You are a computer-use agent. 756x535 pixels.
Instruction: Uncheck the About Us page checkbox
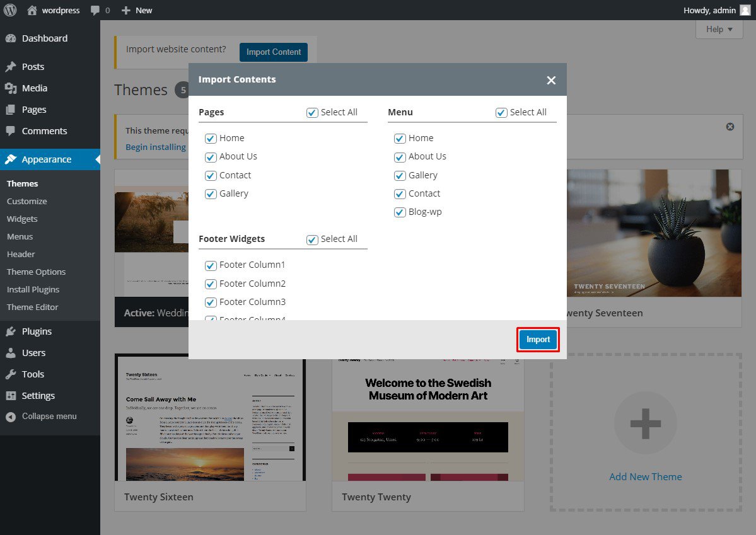click(211, 157)
